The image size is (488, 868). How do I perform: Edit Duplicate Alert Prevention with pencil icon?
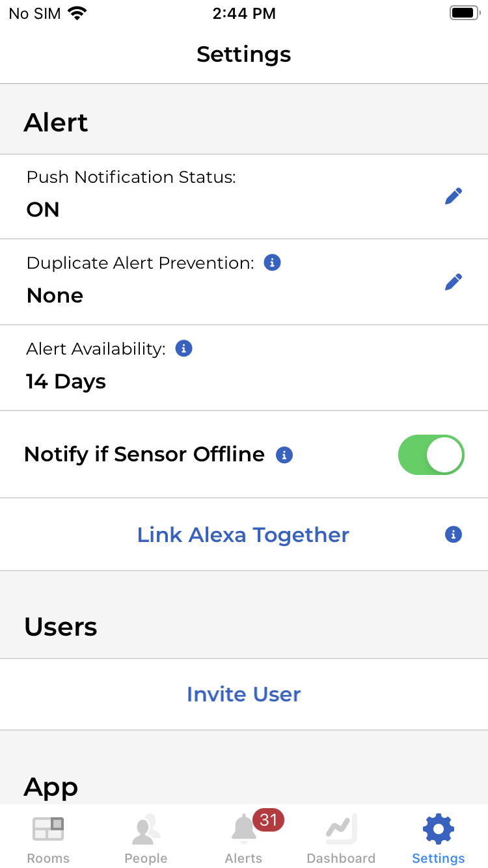454,282
